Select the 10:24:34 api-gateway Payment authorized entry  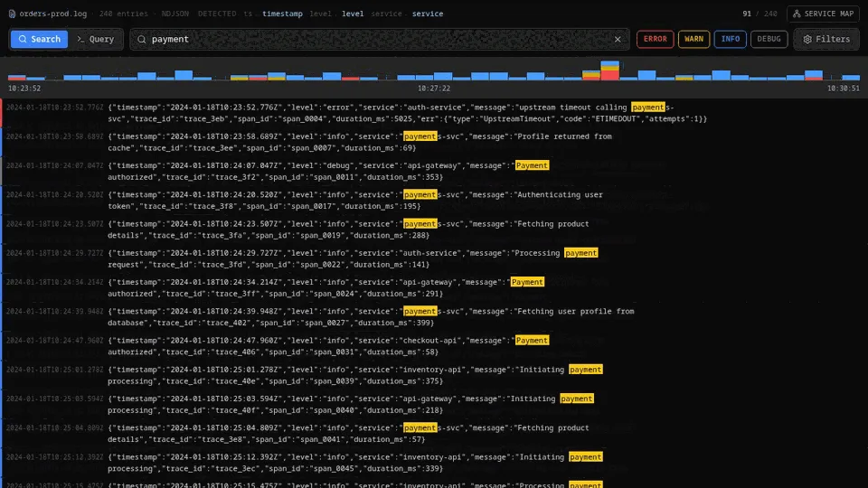(x=434, y=287)
